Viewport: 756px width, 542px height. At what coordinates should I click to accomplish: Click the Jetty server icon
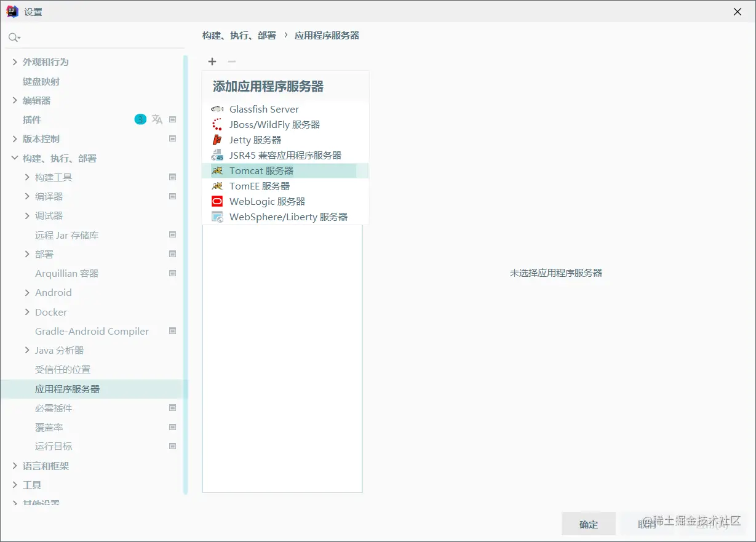point(217,140)
